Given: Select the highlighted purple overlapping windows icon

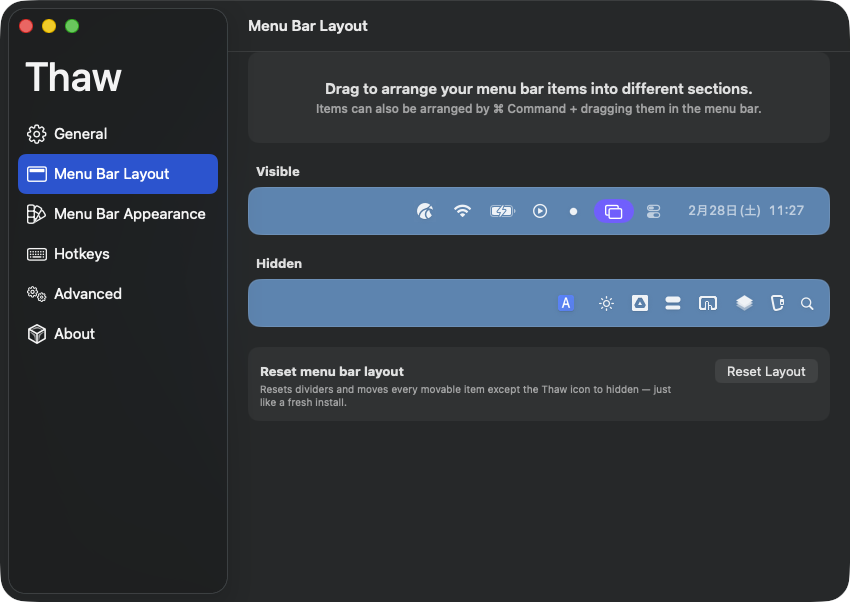Looking at the screenshot, I should 613,211.
